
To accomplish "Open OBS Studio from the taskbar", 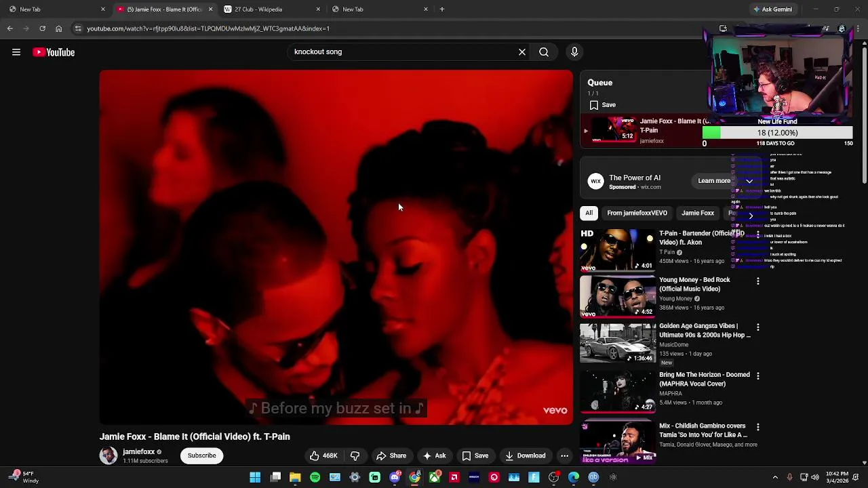I will (554, 477).
